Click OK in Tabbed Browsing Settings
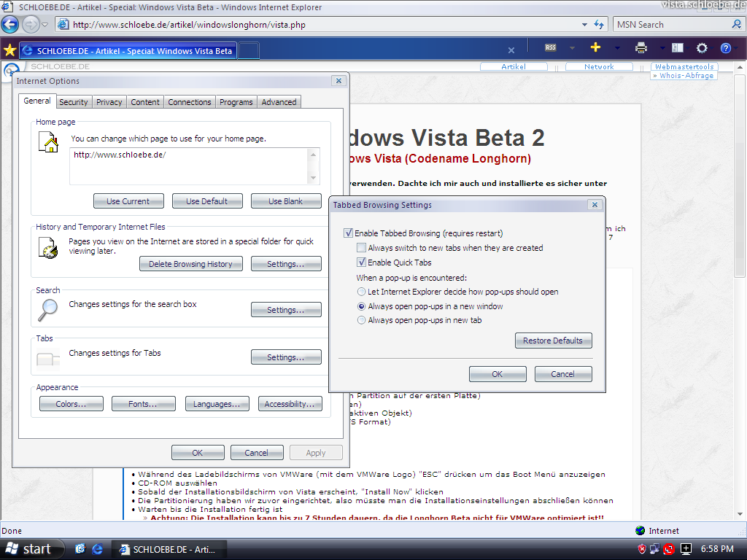Image resolution: width=747 pixels, height=560 pixels. pyautogui.click(x=498, y=374)
